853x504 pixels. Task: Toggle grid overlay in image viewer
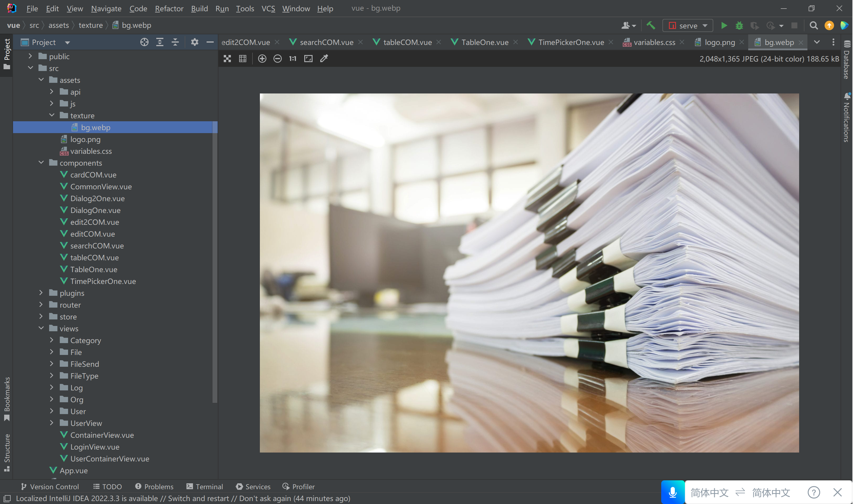[x=243, y=59]
